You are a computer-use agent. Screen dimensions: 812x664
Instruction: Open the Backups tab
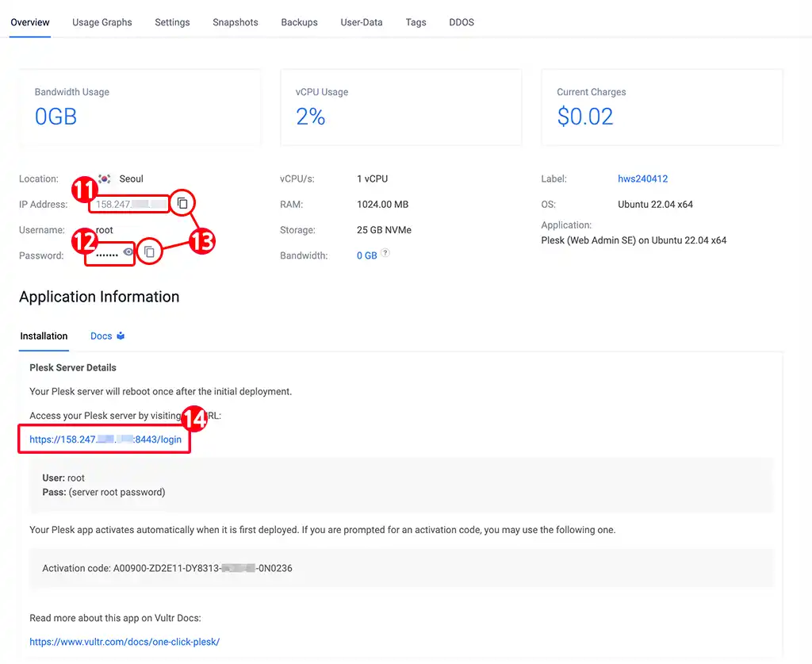click(x=299, y=22)
